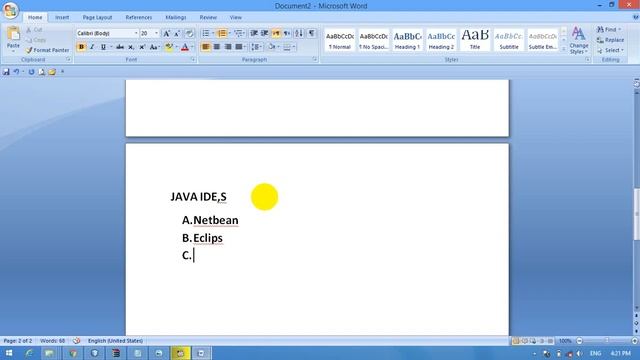
Task: Open the Review tab
Action: point(208,18)
